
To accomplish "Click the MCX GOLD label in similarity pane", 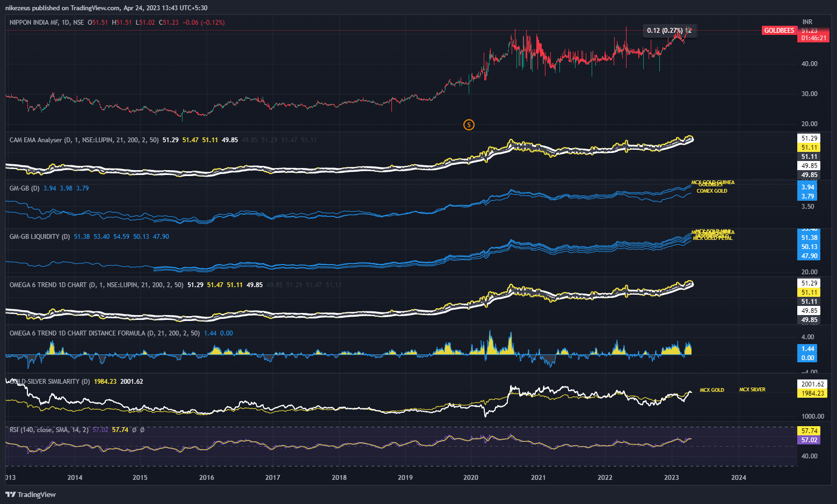I will tap(712, 390).
